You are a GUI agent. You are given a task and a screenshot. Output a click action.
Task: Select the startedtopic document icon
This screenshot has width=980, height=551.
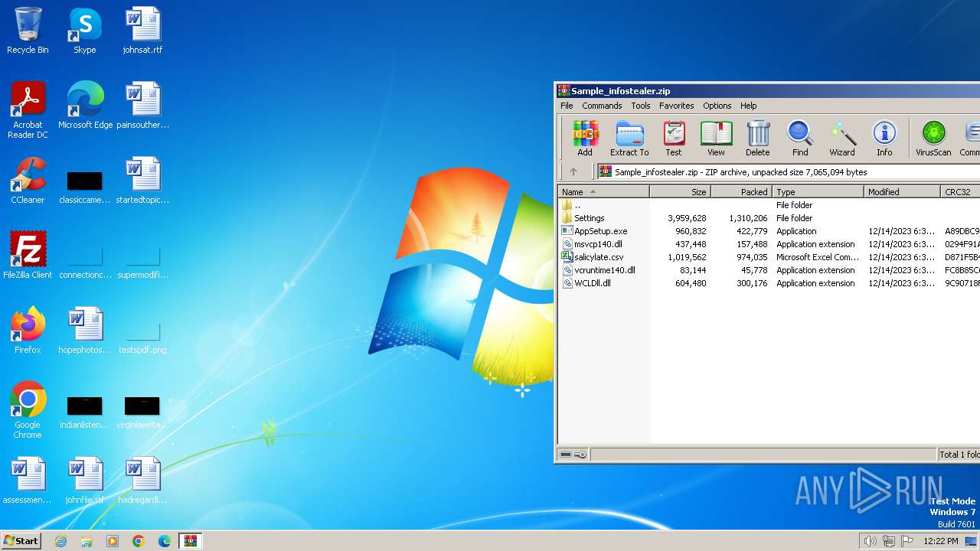tap(142, 181)
